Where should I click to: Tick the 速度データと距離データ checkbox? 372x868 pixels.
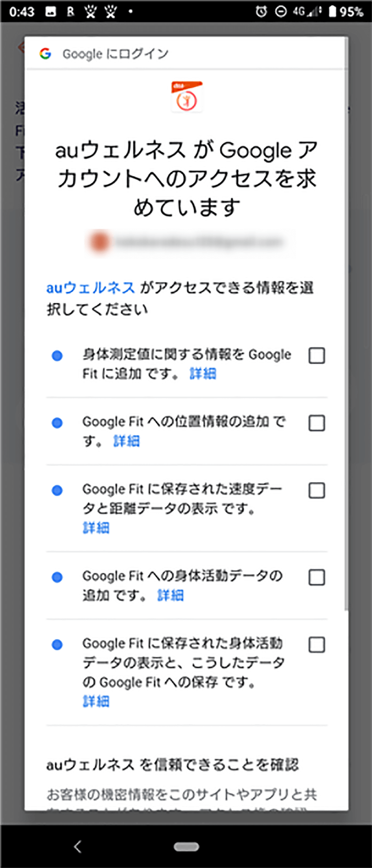coord(317,490)
